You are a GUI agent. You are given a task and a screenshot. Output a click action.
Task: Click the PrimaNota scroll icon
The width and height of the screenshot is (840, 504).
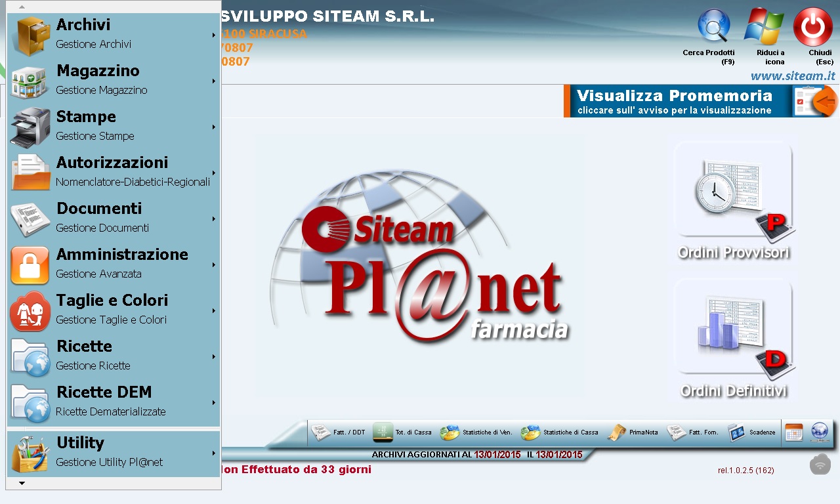(x=617, y=432)
